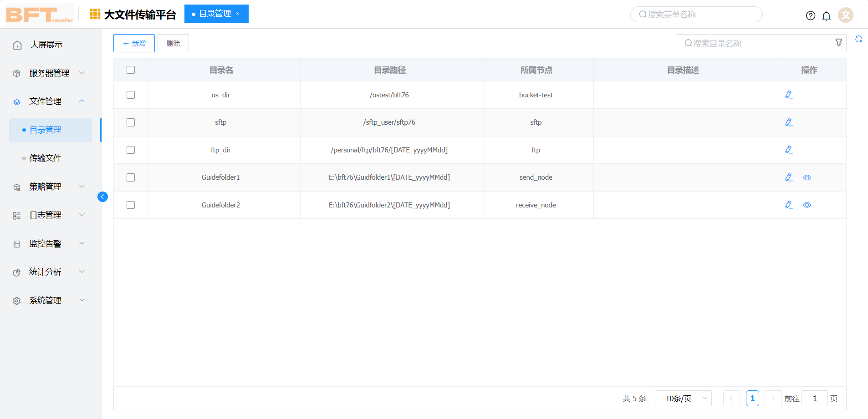Tick the ftp_dir row checkbox
868x419 pixels.
(x=131, y=150)
